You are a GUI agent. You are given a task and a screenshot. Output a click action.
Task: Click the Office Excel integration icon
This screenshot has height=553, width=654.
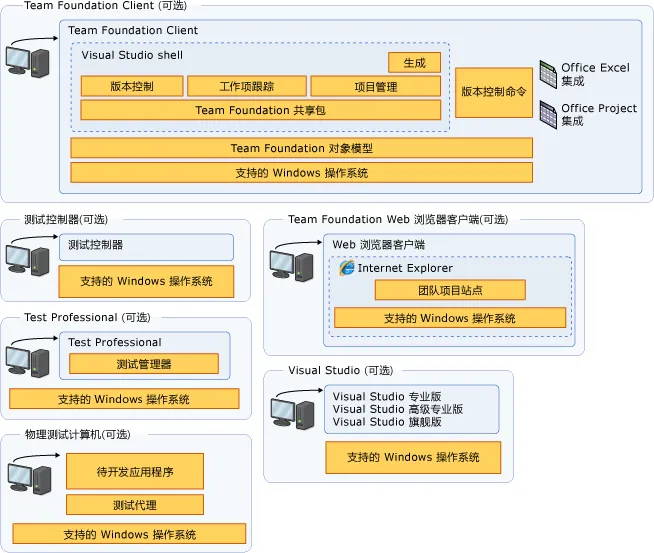point(548,74)
